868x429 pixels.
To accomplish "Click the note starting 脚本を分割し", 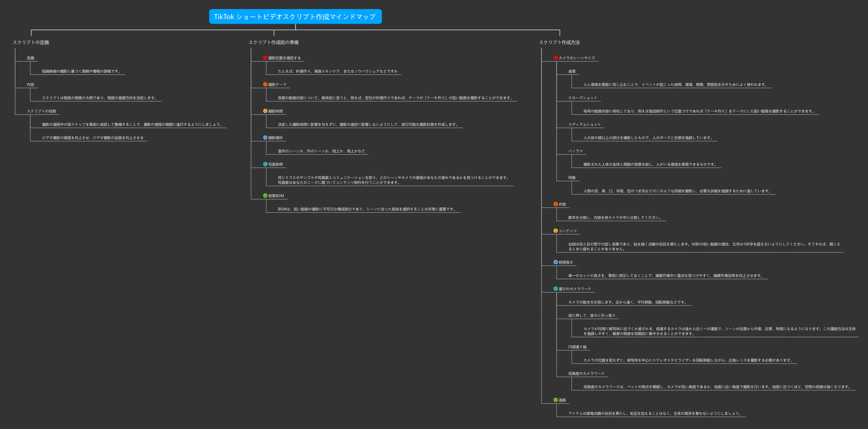I will (615, 218).
